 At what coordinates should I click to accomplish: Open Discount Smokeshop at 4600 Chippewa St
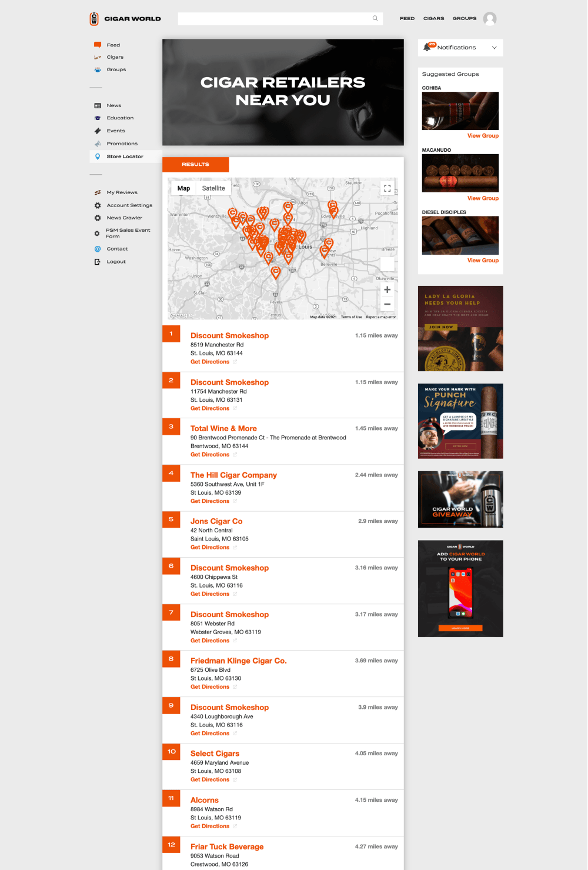pos(229,568)
